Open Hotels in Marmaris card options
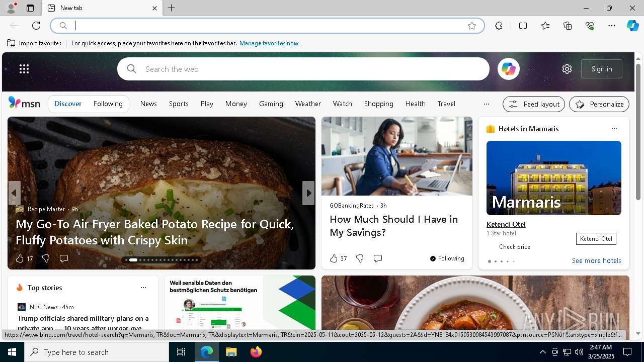Image resolution: width=644 pixels, height=362 pixels. click(614, 129)
